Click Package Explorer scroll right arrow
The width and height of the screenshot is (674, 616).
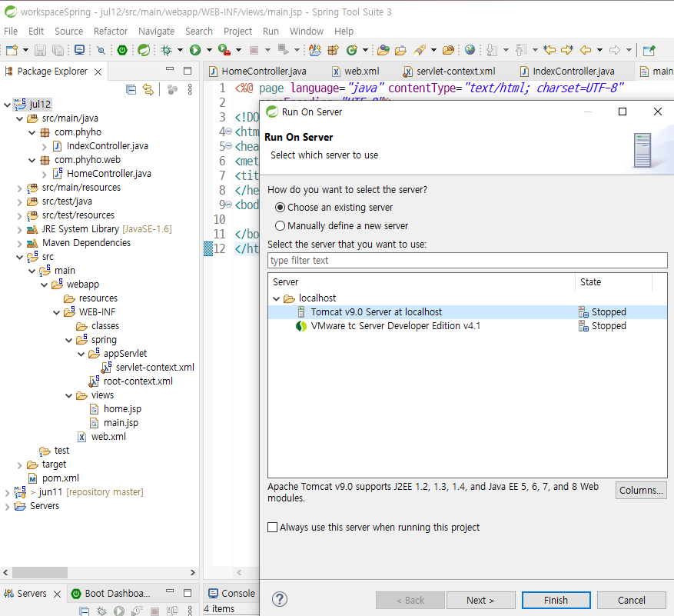point(193,572)
